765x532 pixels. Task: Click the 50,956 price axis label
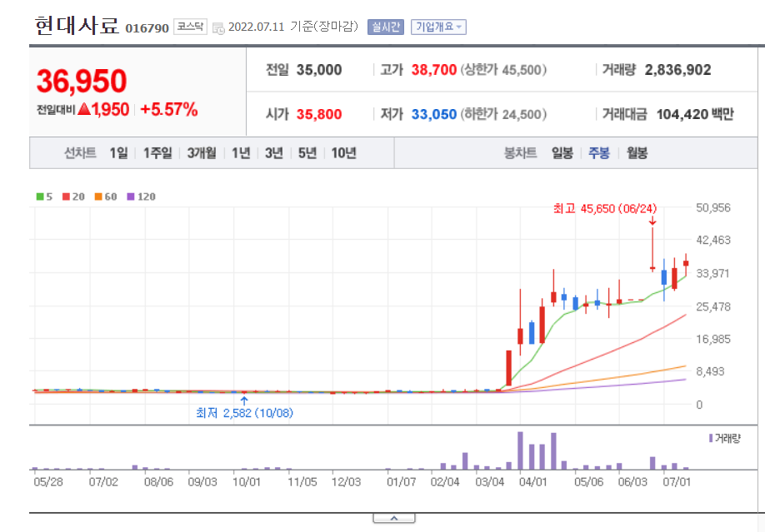click(x=712, y=208)
